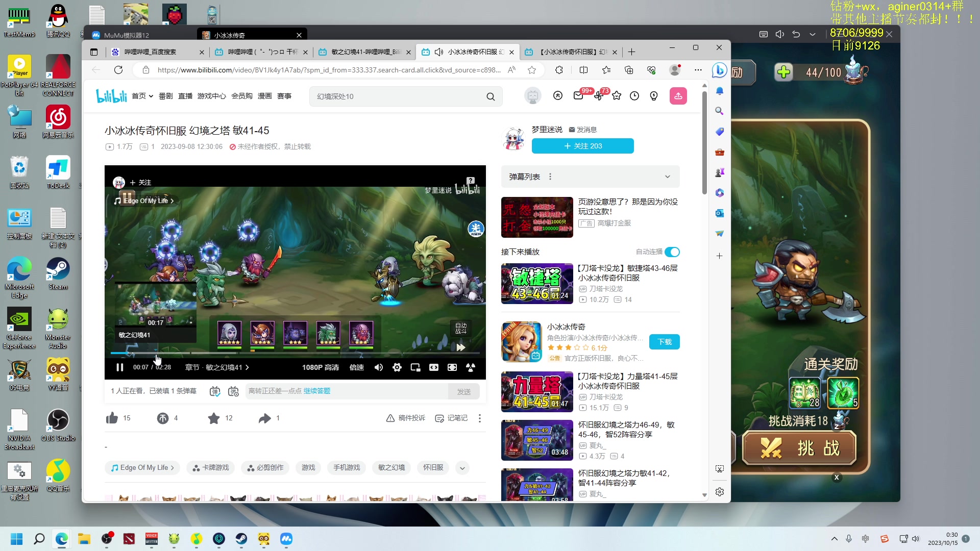Click 下载 button for 小冰冰传奇
The height and width of the screenshot is (551, 980).
pyautogui.click(x=665, y=342)
